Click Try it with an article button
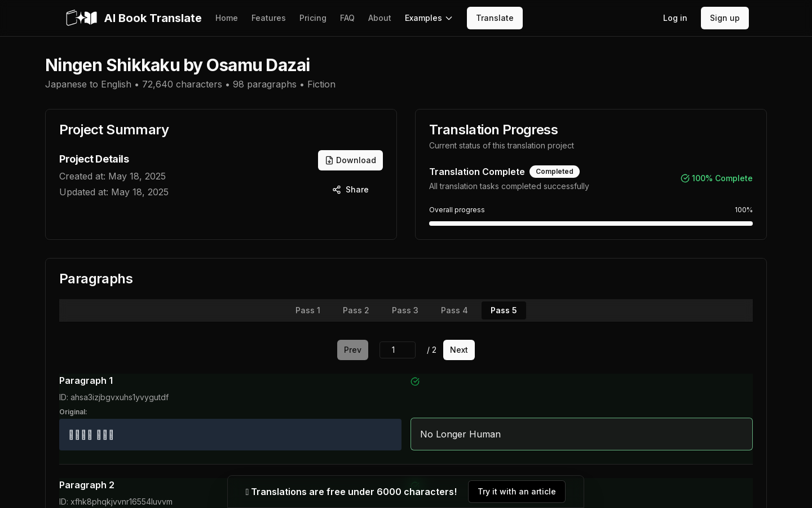 pos(517,492)
